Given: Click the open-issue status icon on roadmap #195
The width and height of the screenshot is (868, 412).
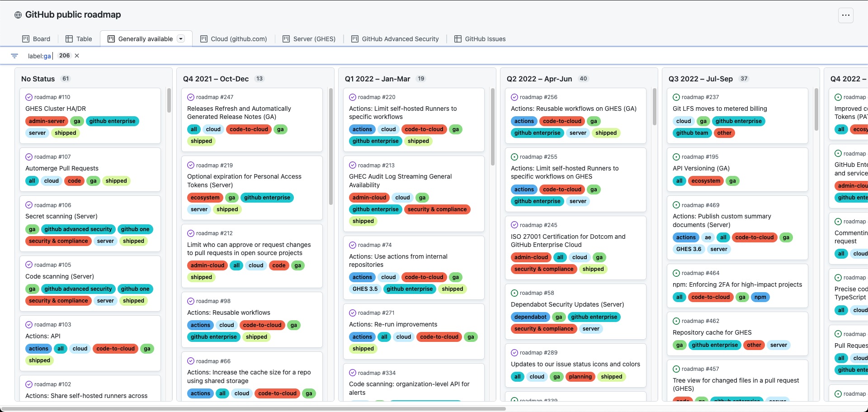Looking at the screenshot, I should 676,156.
